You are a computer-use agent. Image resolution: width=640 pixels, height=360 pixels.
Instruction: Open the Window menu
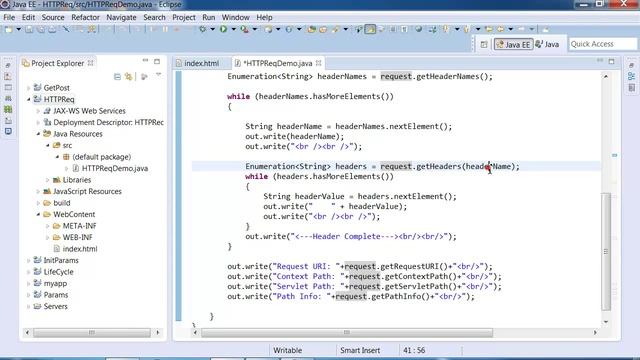[236, 18]
